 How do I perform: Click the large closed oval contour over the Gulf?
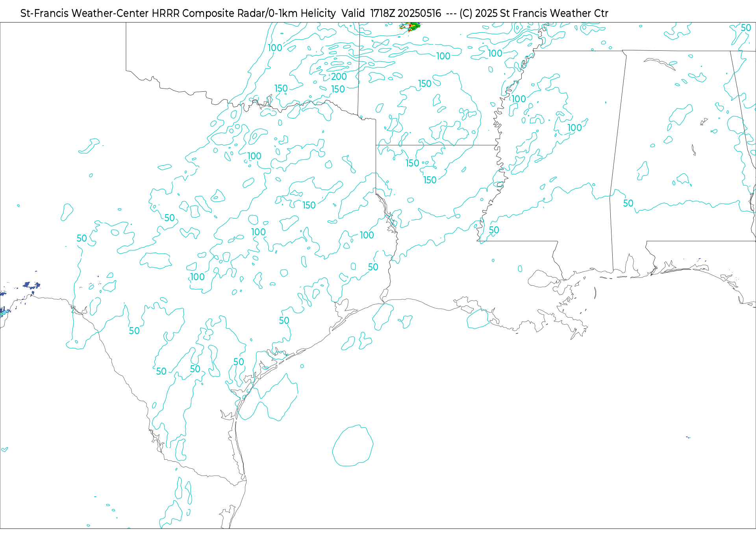click(353, 446)
